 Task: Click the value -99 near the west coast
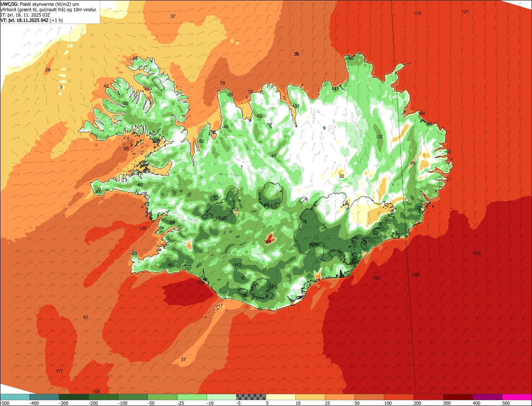[172, 223]
